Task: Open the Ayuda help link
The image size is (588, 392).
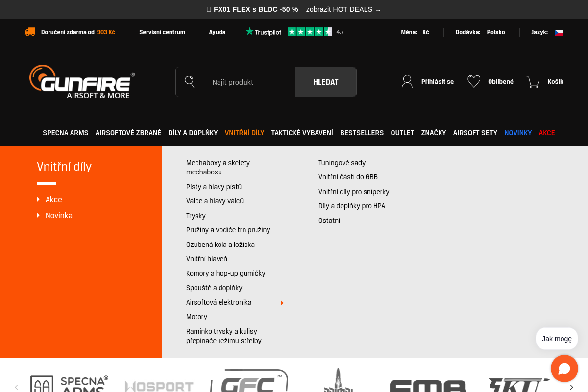Action: click(x=218, y=32)
